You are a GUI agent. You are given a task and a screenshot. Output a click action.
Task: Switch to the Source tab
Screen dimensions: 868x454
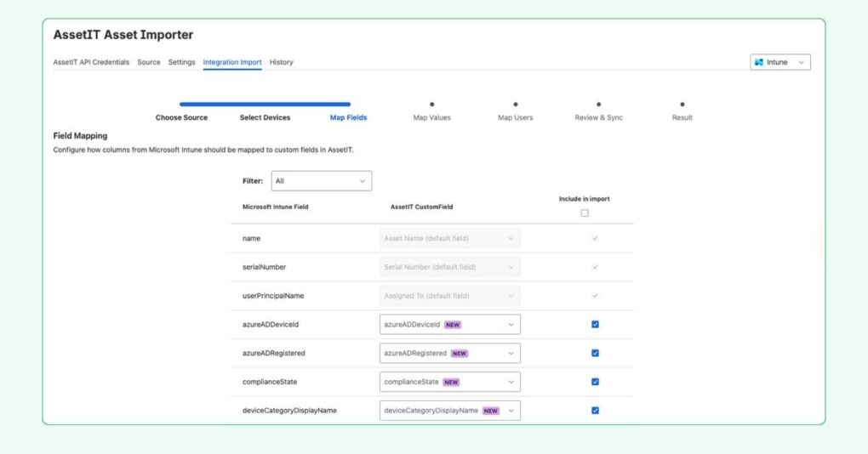tap(148, 62)
